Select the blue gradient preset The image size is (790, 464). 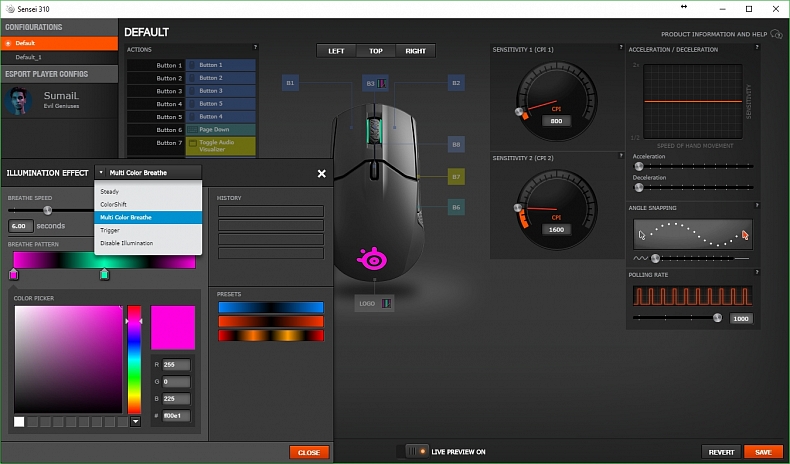tap(271, 307)
